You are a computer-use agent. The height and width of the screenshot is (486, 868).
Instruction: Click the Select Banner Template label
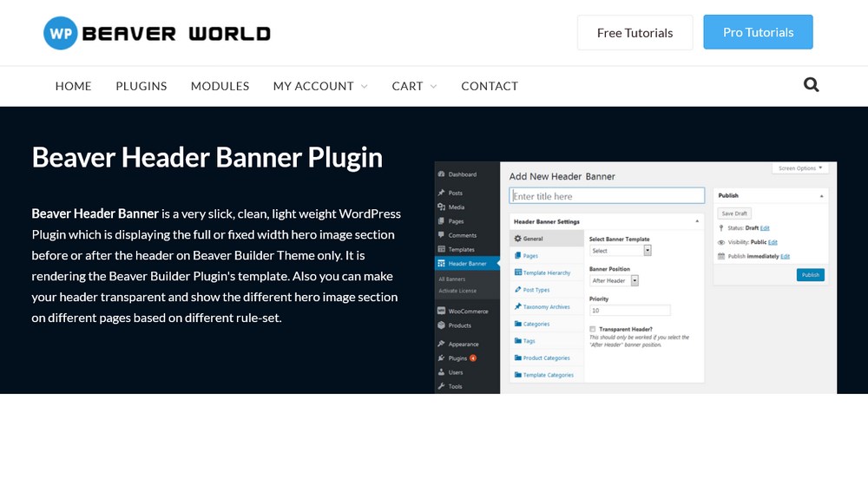620,240
